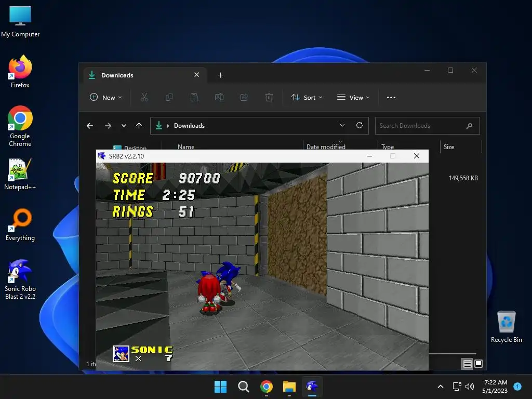This screenshot has width=532, height=399.
Task: Switch Explorer to details view layout
Action: (467, 364)
